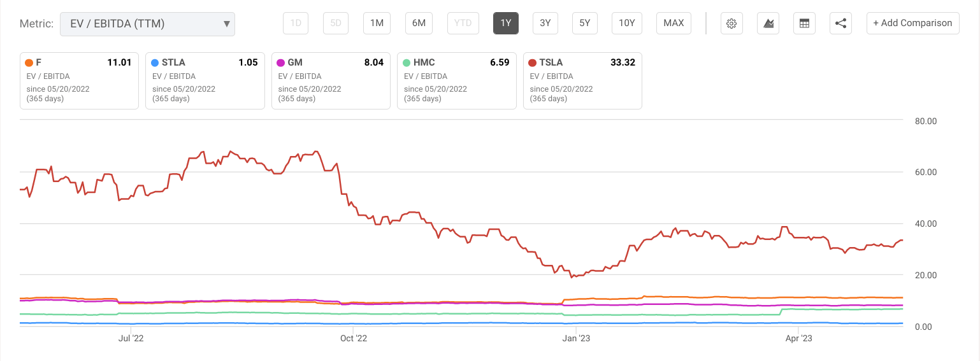Click the Jul '22 axis label
980x361 pixels.
click(x=131, y=339)
